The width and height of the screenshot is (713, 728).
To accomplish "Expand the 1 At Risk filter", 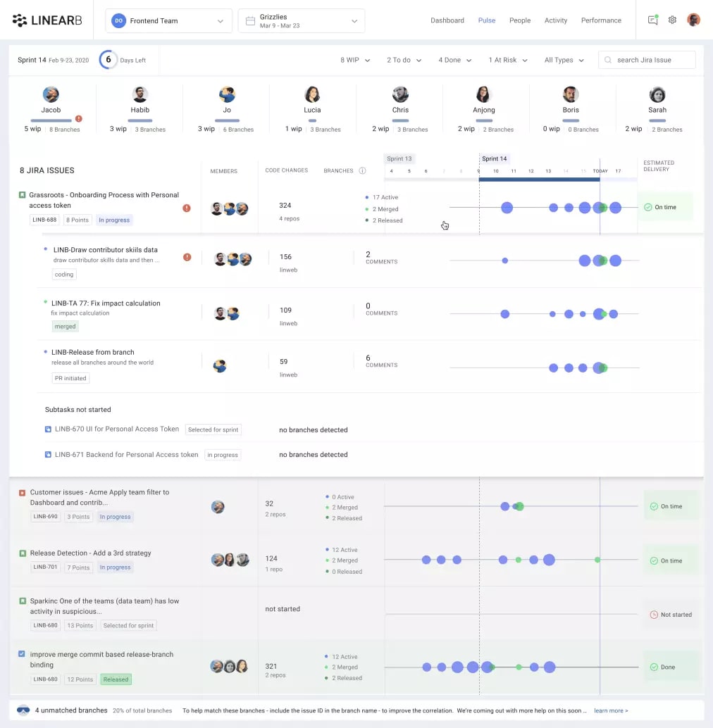I will pyautogui.click(x=508, y=60).
